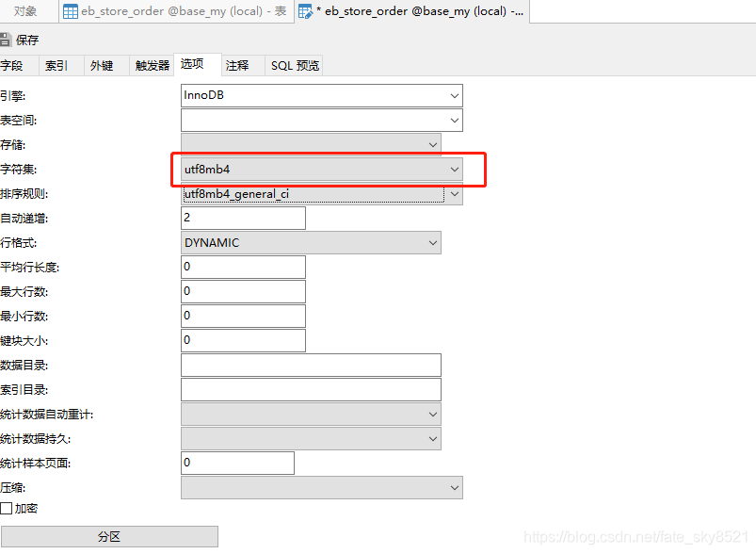
Task: Click the save disk icon
Action: (5, 41)
